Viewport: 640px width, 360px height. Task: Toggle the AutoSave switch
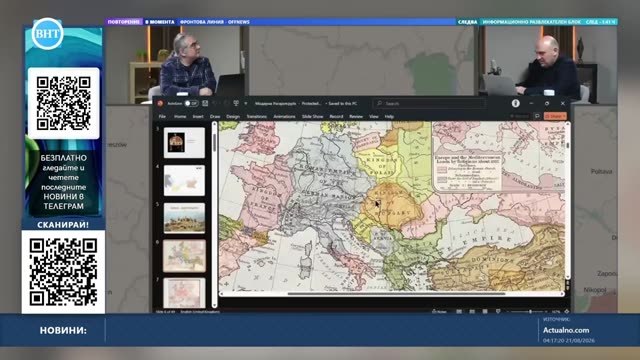point(191,104)
